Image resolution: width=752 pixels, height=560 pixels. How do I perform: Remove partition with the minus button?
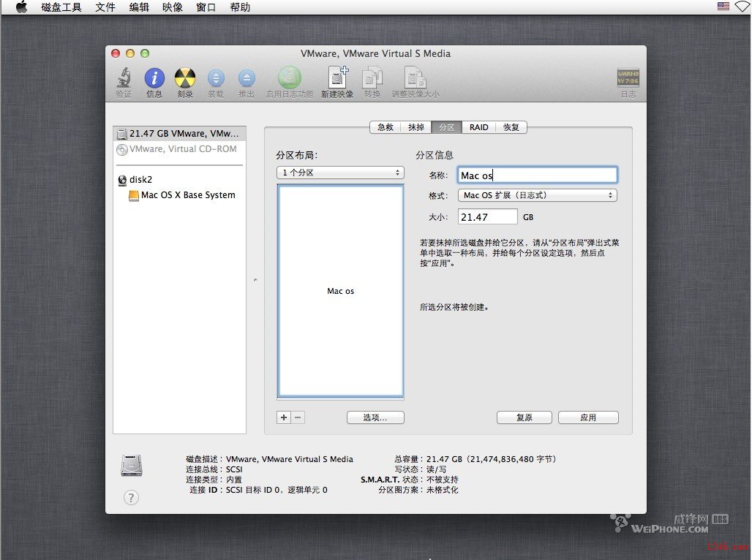(298, 417)
